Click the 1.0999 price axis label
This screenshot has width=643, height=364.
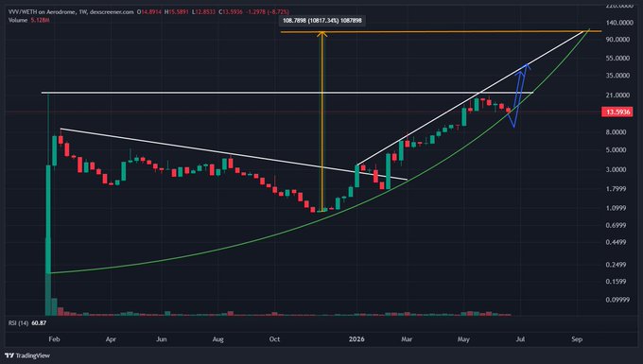(617, 208)
